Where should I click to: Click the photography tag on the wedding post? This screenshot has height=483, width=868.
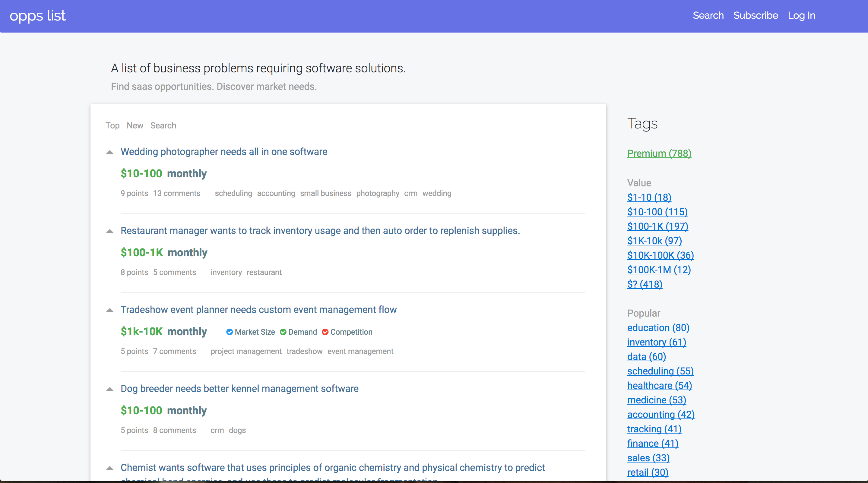377,193
